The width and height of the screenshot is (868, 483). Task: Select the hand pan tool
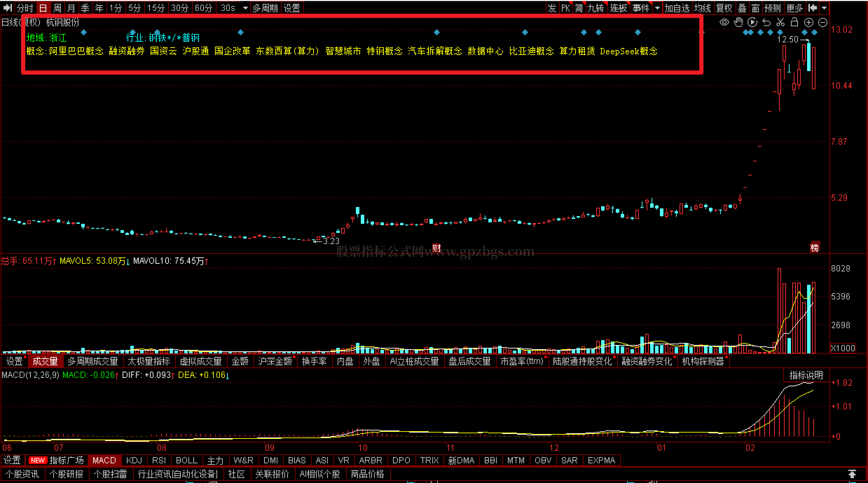(738, 22)
